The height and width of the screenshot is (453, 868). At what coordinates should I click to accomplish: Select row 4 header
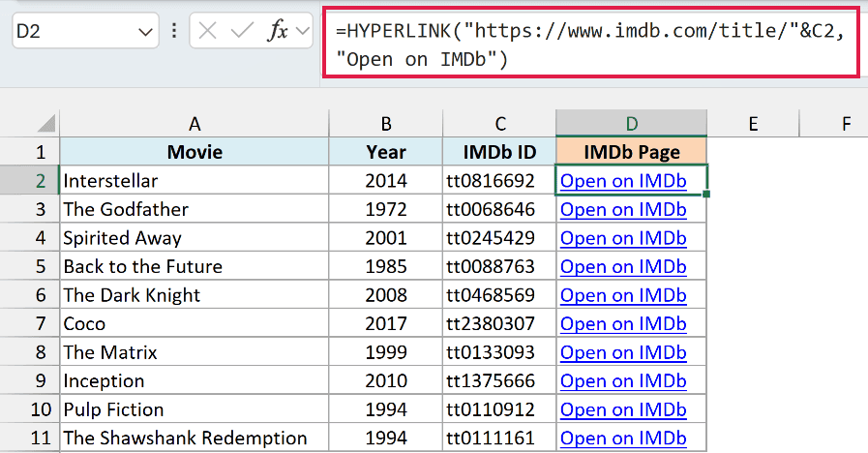30,238
